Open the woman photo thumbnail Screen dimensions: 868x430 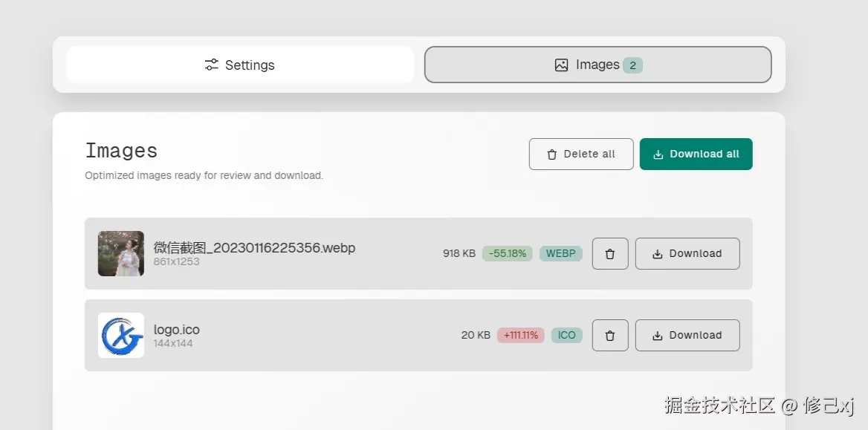(x=121, y=253)
